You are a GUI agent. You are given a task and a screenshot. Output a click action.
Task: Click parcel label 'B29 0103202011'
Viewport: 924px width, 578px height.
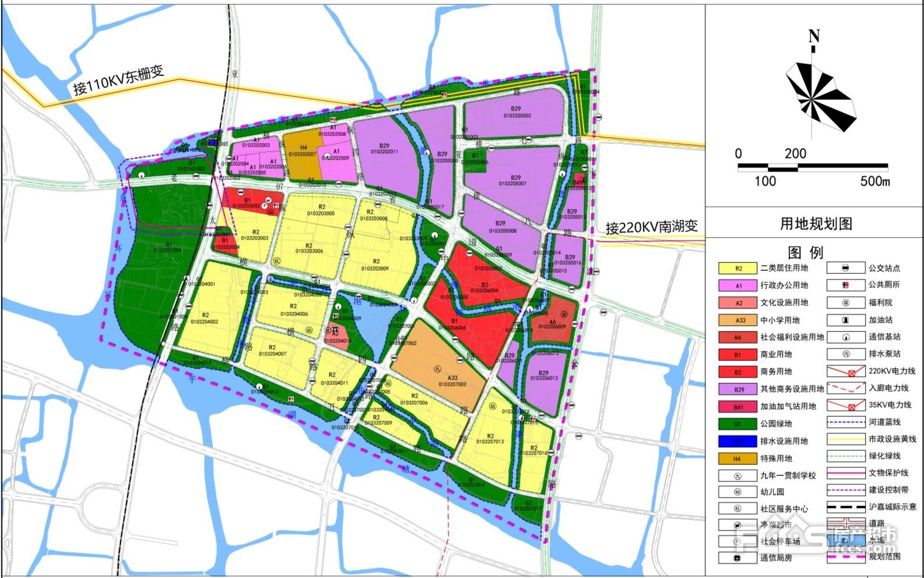[384, 149]
